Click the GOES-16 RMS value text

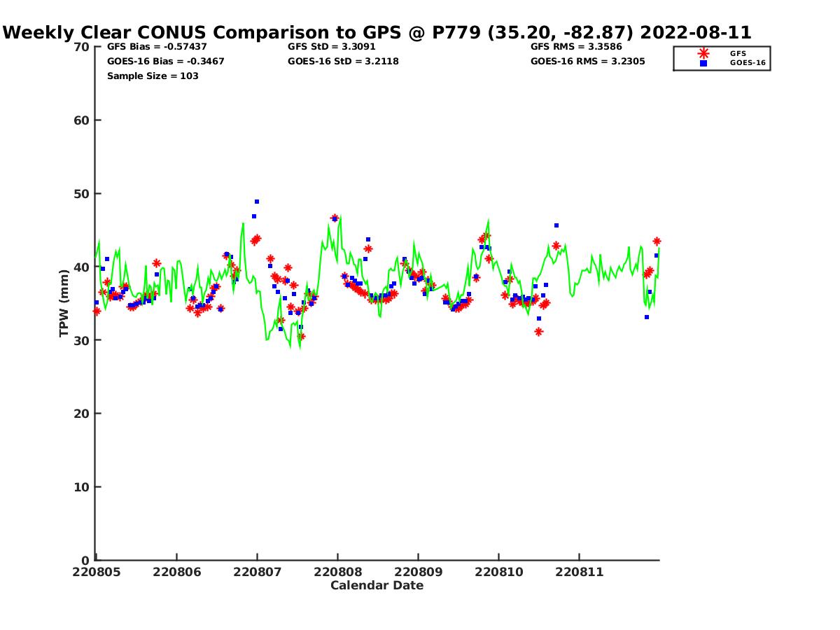point(587,62)
